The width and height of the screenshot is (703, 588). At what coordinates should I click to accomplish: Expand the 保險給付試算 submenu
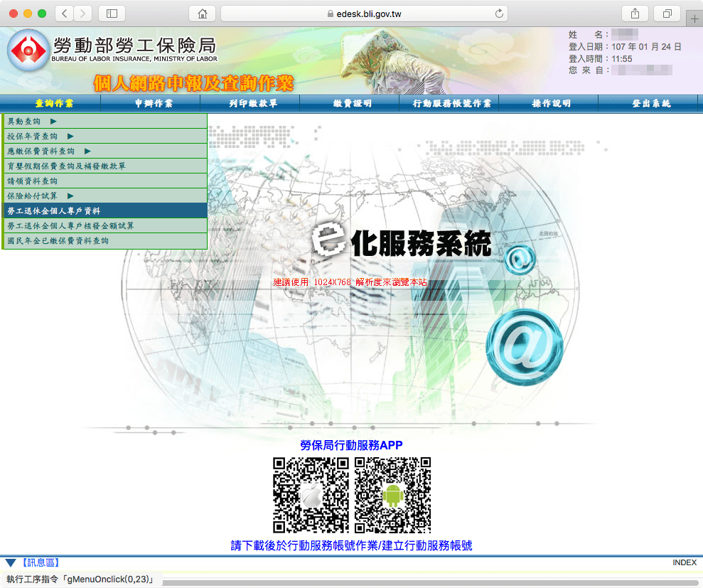click(70, 196)
